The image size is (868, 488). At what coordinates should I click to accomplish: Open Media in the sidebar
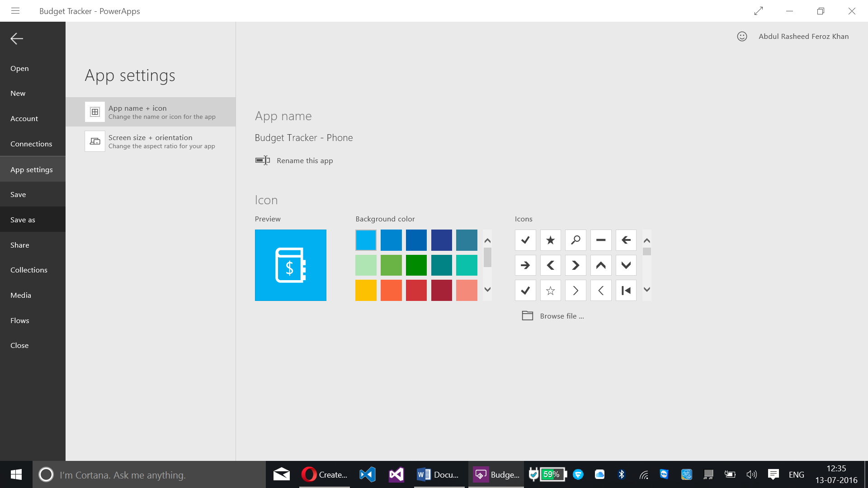[33, 295]
